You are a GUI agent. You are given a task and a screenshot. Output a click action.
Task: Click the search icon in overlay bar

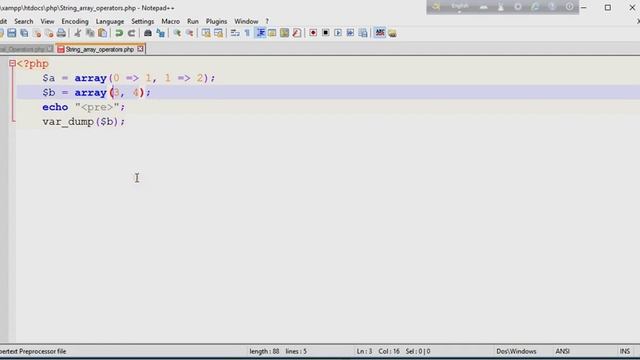[436, 7]
